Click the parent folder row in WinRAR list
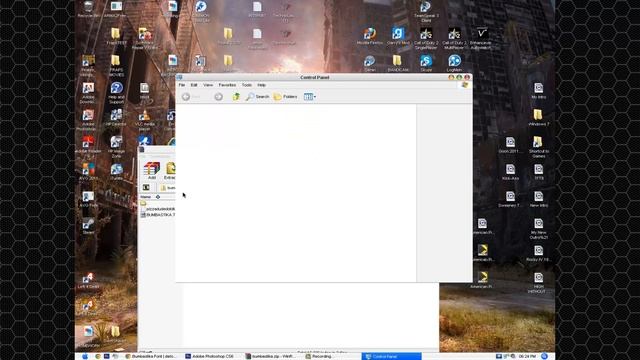 [x=144, y=203]
